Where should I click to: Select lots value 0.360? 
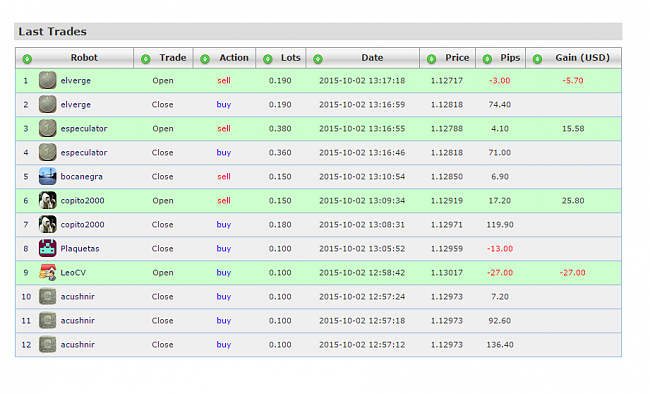click(280, 153)
